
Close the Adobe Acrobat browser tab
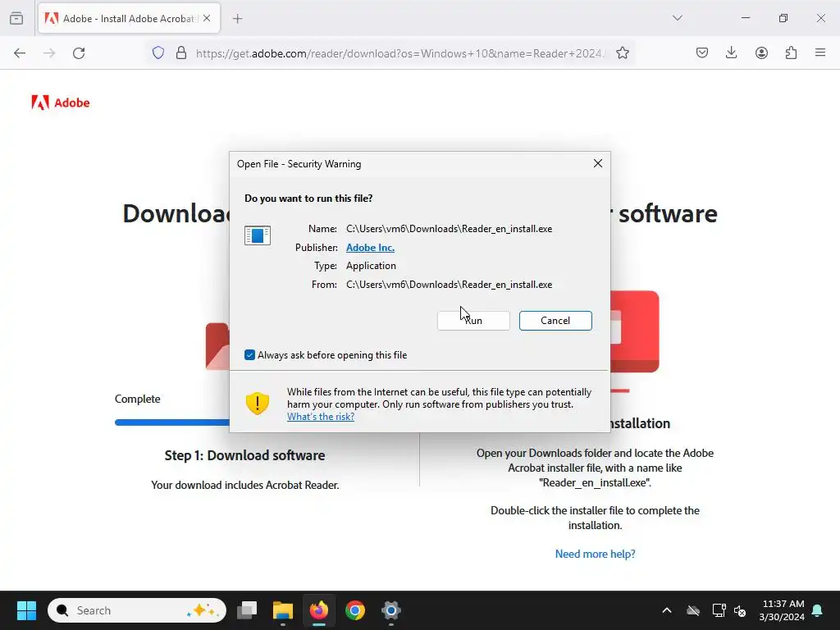(207, 18)
